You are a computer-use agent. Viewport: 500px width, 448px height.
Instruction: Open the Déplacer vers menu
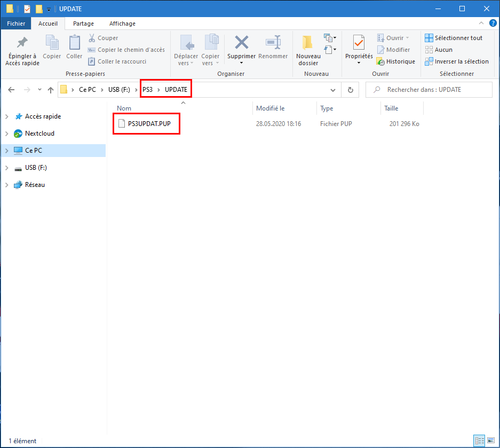click(186, 50)
